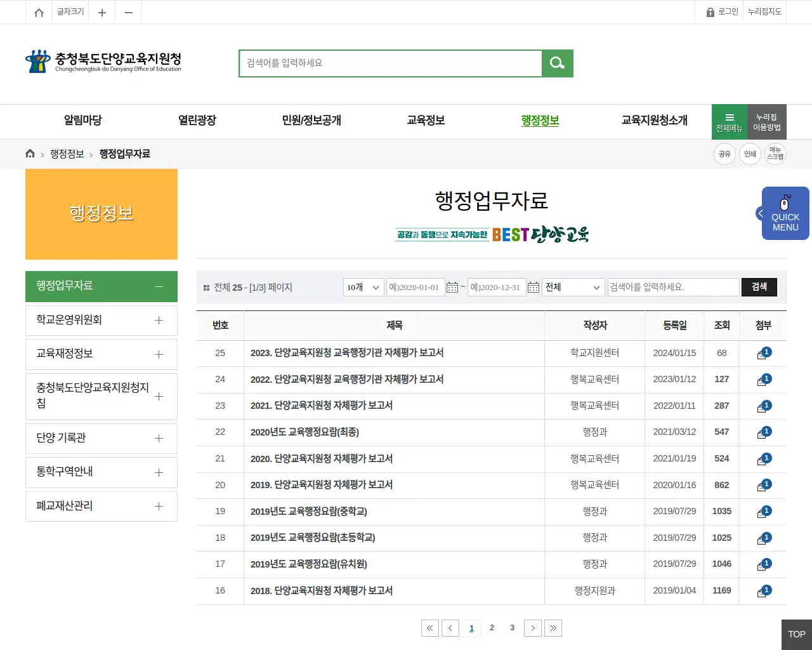Click the breadcrumb home icon
Image resolution: width=812 pixels, height=650 pixels.
coord(30,154)
